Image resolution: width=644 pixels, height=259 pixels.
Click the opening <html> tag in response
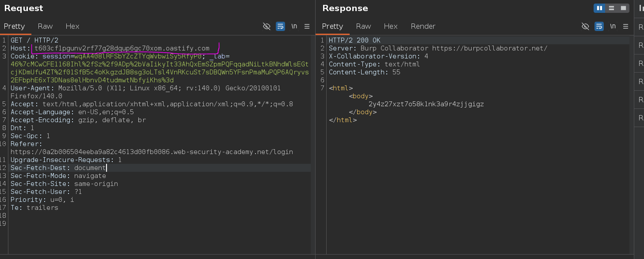(x=341, y=88)
